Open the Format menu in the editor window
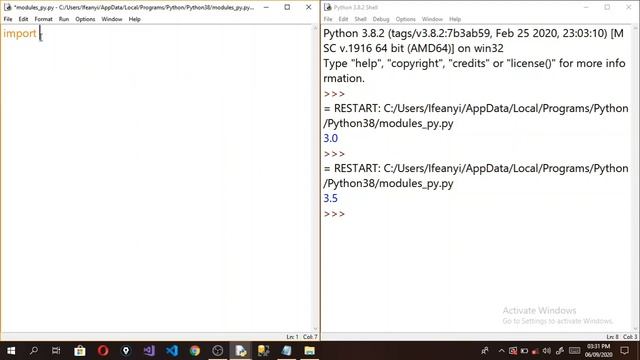This screenshot has width=640, height=360. (x=43, y=19)
